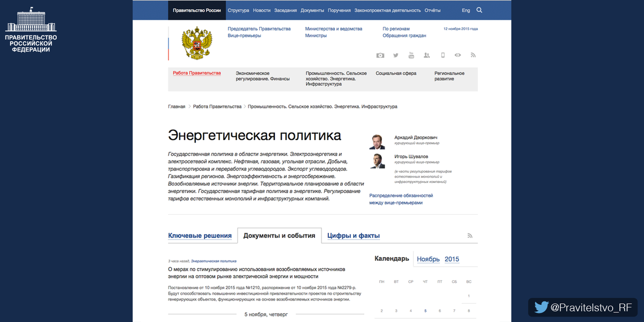Open the Документы menu item
The image size is (644, 322).
click(312, 10)
